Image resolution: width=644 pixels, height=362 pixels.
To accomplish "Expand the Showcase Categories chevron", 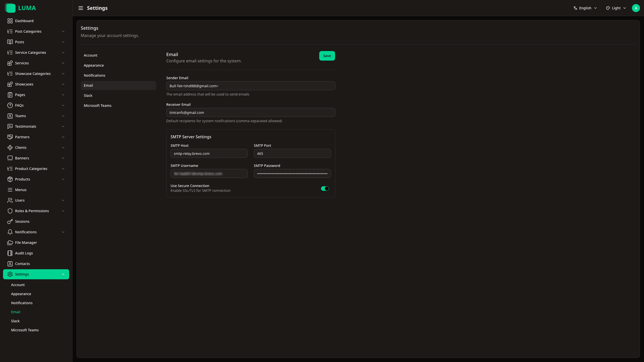I will pyautogui.click(x=63, y=74).
